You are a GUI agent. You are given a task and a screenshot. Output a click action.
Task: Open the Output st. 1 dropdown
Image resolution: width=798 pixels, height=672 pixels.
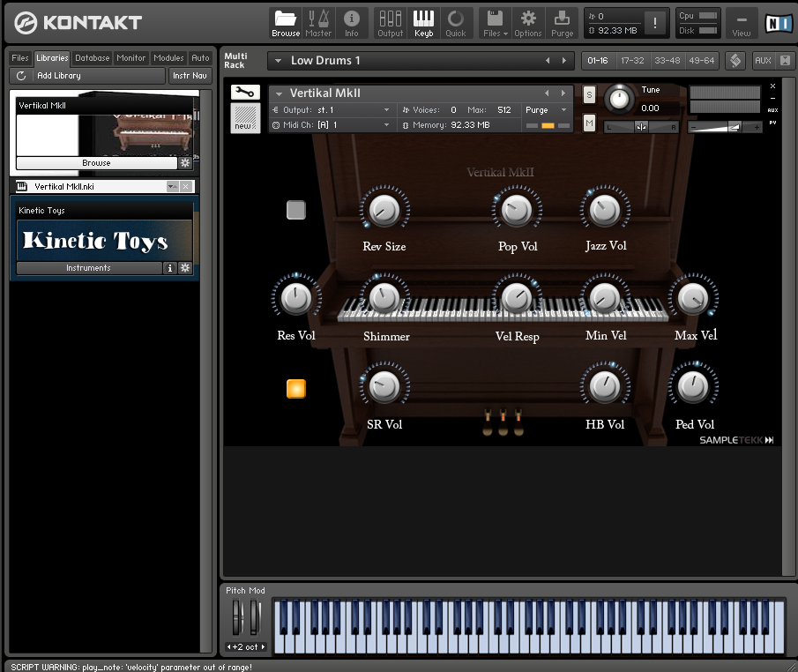tap(332, 110)
